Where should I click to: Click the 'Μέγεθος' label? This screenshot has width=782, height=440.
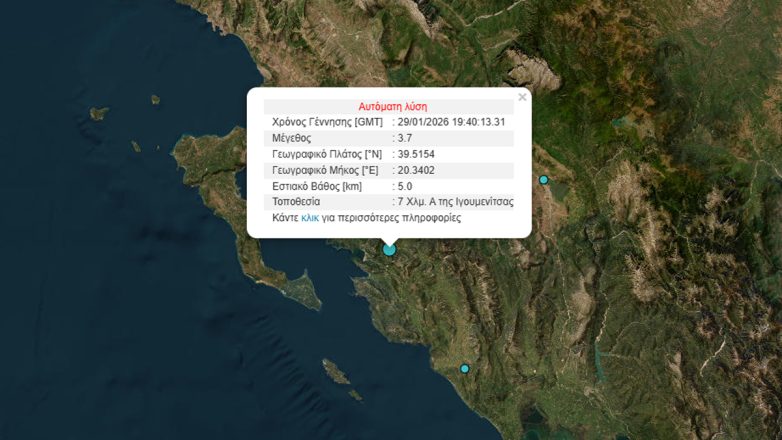pyautogui.click(x=291, y=138)
